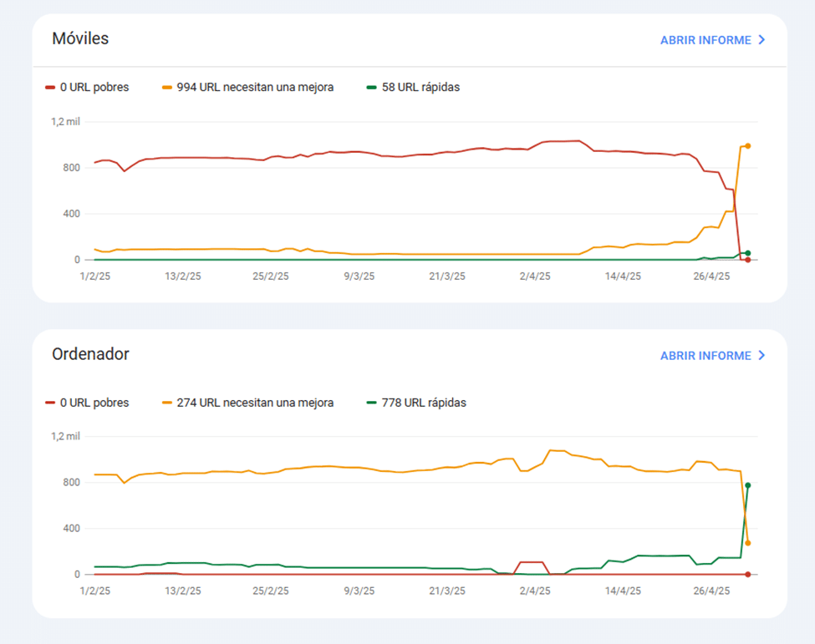The height and width of the screenshot is (644, 815).
Task: Click the 9/3/25 date label on Ordenador chart
Action: pos(359,591)
